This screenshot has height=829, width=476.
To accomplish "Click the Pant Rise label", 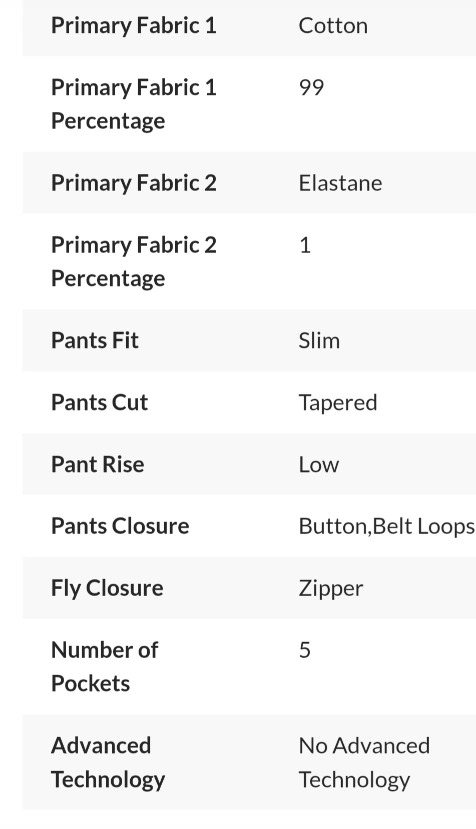I will (x=97, y=464).
